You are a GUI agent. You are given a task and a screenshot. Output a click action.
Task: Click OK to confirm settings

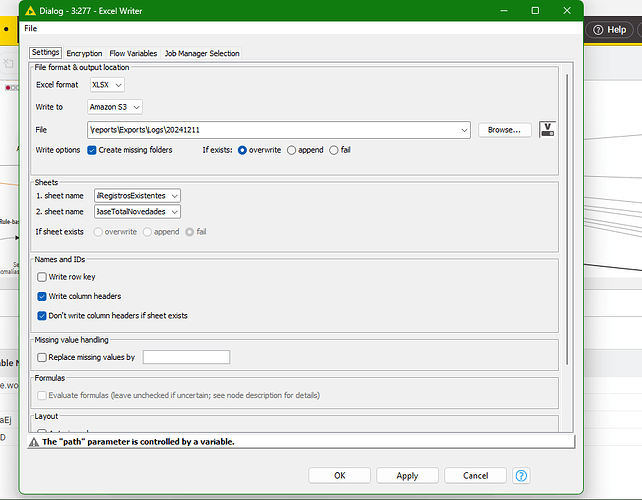pos(339,475)
